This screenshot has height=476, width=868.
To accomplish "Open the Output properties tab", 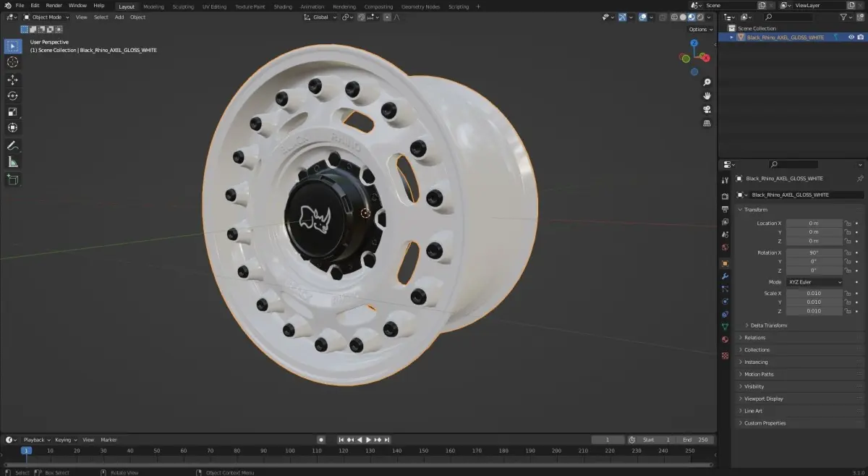I will point(725,209).
